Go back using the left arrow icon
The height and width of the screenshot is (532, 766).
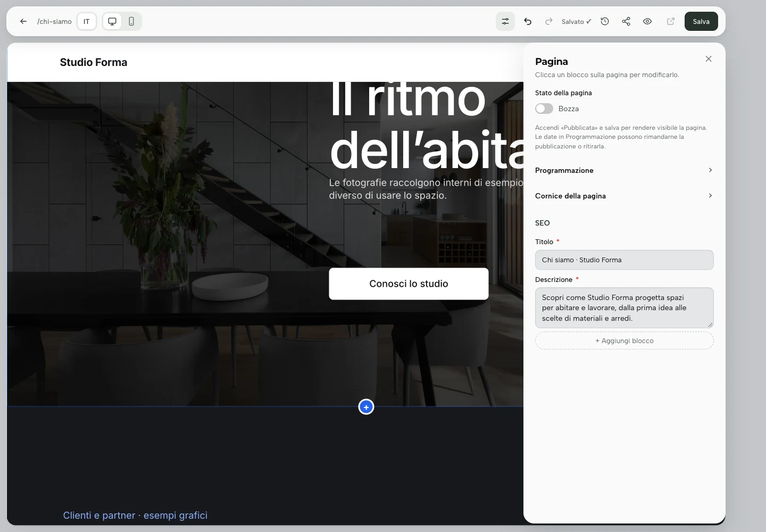click(23, 21)
